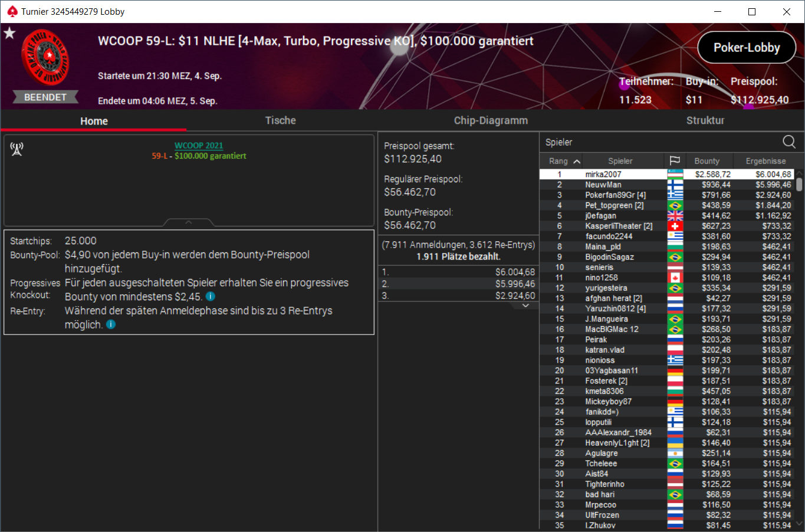Image resolution: width=805 pixels, height=532 pixels.
Task: Sort players by the country flag column
Action: pyautogui.click(x=675, y=161)
